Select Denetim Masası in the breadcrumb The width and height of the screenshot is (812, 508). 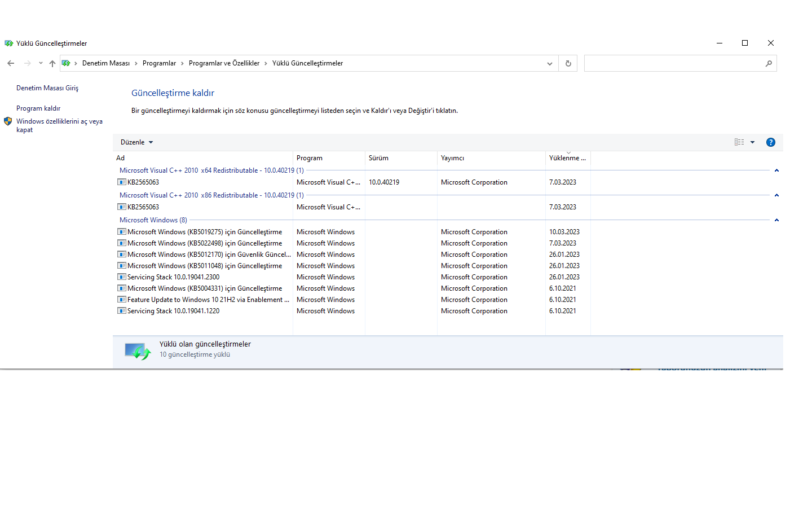tap(106, 63)
